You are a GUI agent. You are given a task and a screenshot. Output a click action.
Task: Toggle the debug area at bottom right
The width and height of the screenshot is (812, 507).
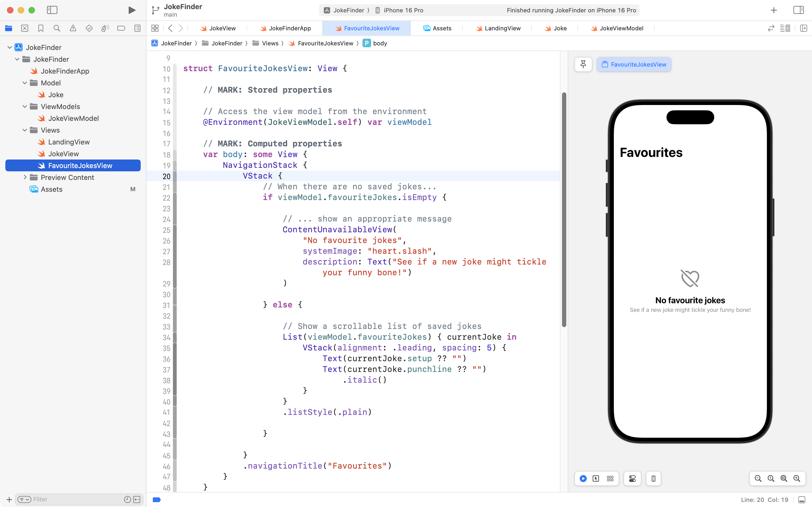[802, 500]
